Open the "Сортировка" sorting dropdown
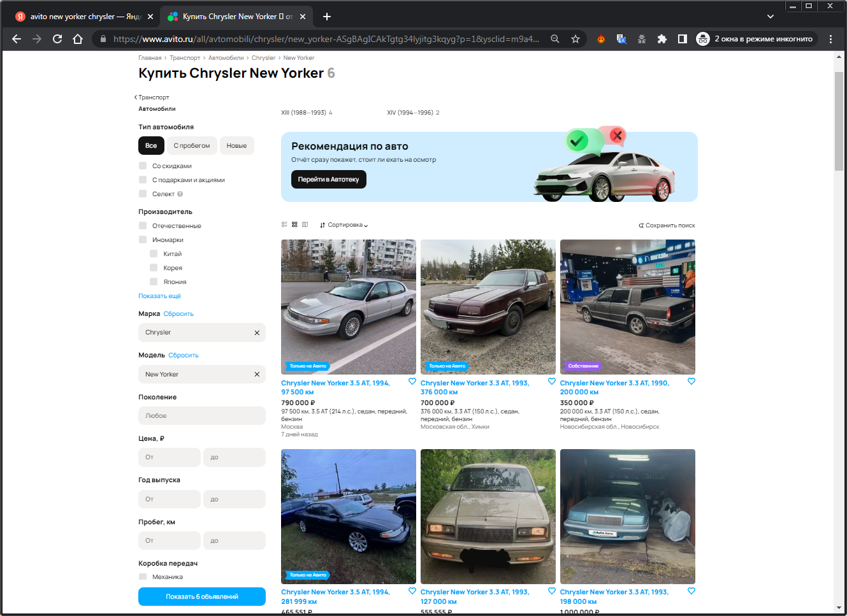This screenshot has width=847, height=616. coord(344,225)
